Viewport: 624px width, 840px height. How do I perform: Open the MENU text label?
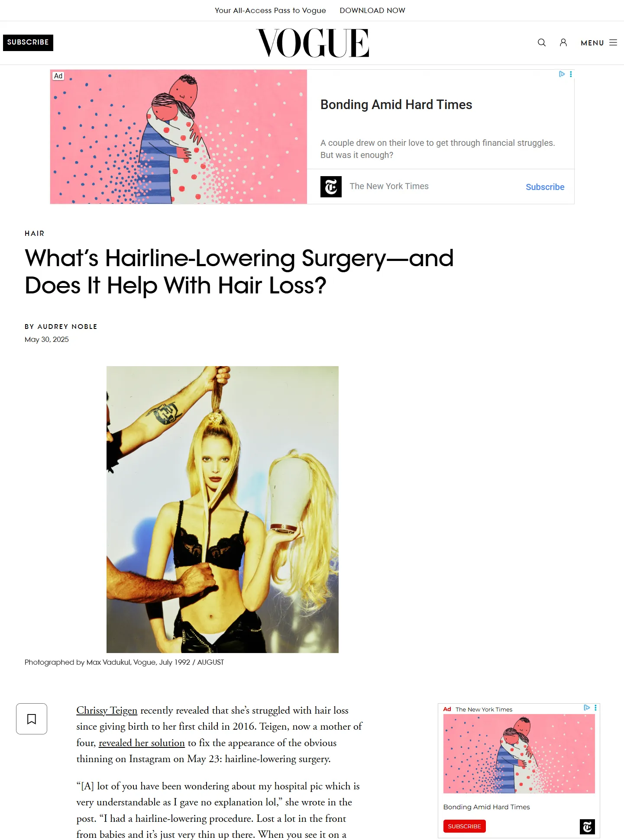click(x=592, y=43)
